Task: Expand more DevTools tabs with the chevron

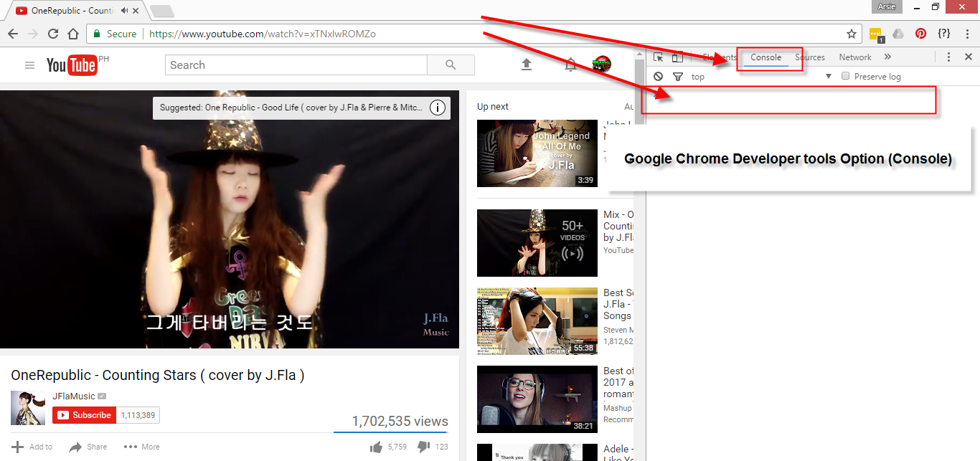Action: coord(887,57)
